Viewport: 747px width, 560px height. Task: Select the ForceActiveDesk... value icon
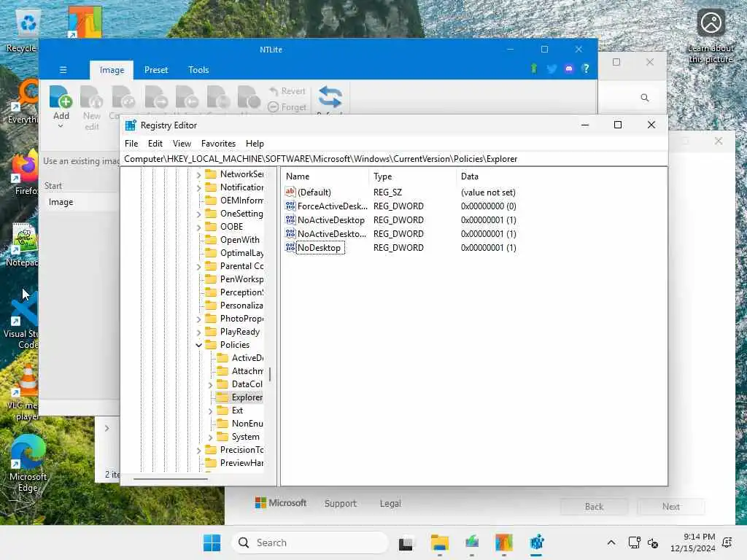click(x=290, y=206)
